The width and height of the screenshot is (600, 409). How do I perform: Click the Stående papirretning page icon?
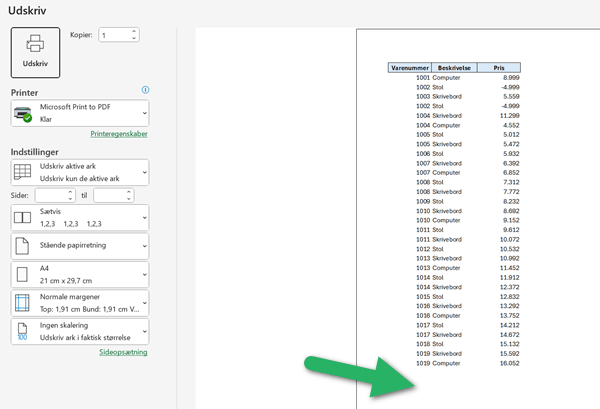[x=22, y=245]
